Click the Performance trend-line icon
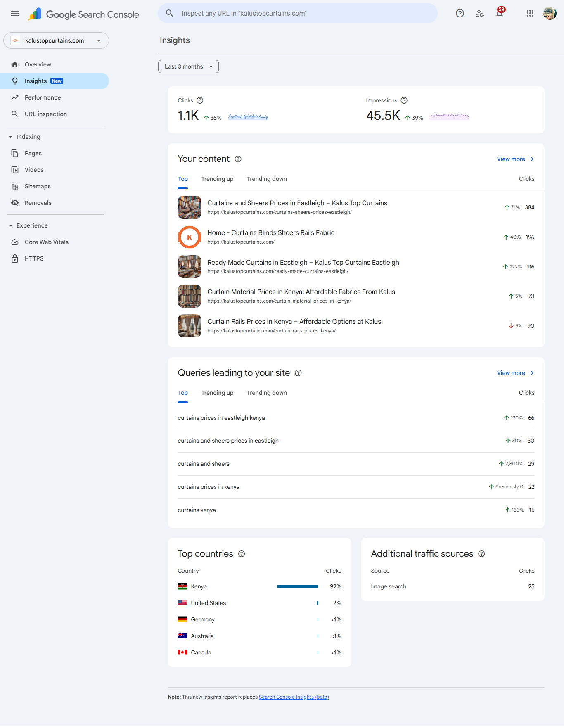Screen dimensions: 564x728 pyautogui.click(x=15, y=97)
